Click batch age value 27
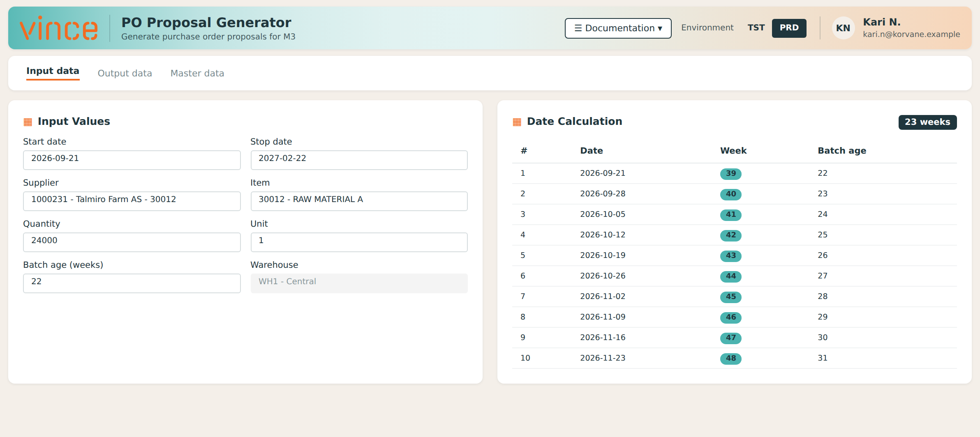Screen dimensions: 980x437 pos(823,276)
